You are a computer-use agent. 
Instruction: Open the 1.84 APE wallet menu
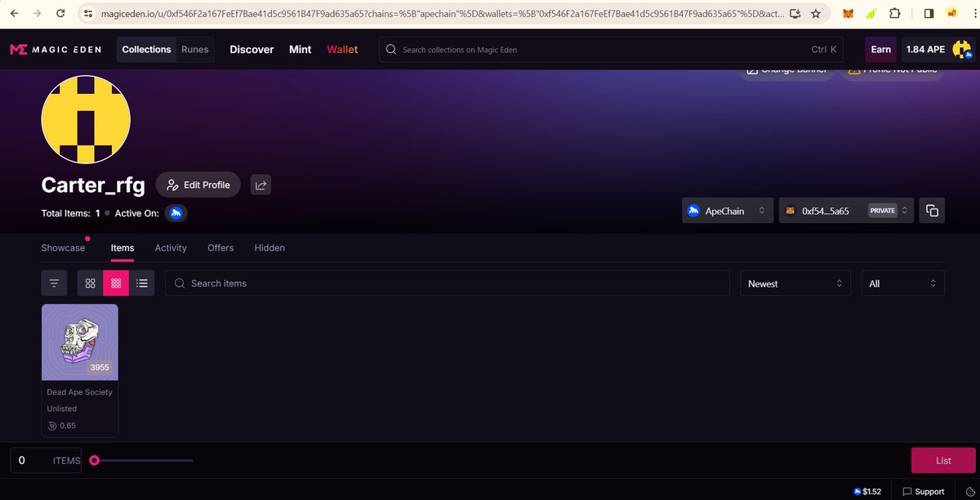[938, 50]
